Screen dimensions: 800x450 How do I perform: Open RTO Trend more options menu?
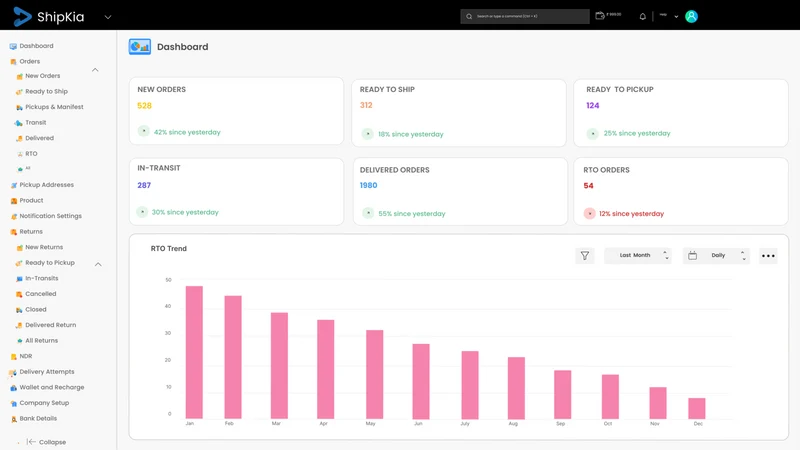(768, 256)
